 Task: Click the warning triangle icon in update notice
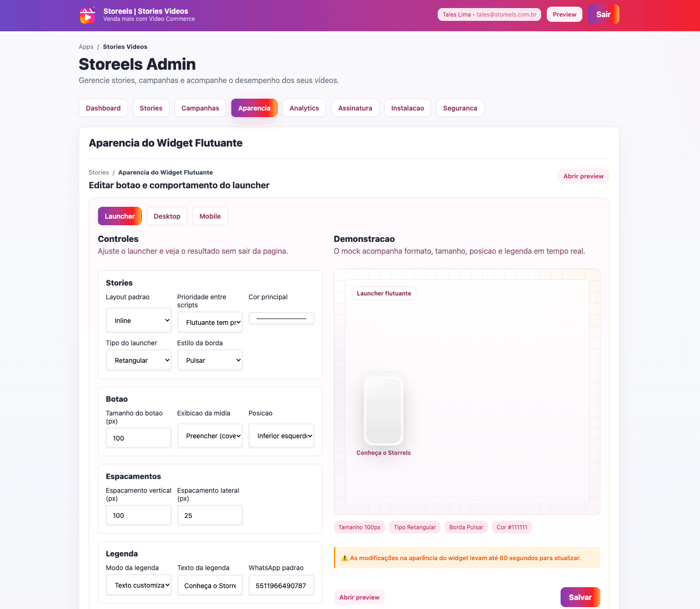(344, 558)
